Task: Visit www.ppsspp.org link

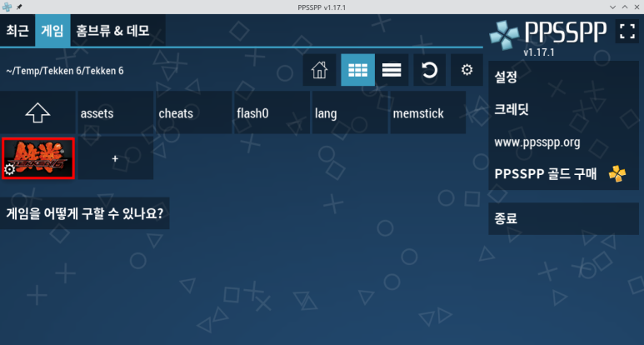Action: (563, 142)
